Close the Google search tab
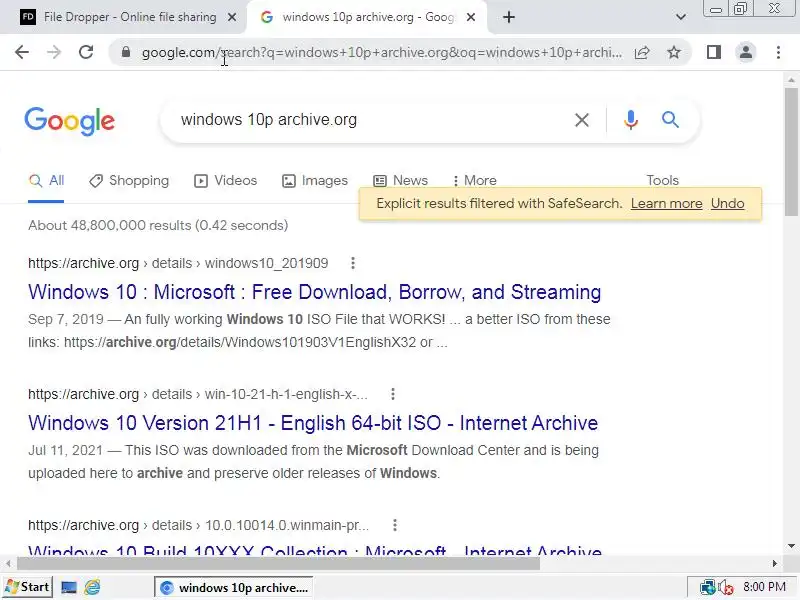800x600 pixels. point(471,17)
